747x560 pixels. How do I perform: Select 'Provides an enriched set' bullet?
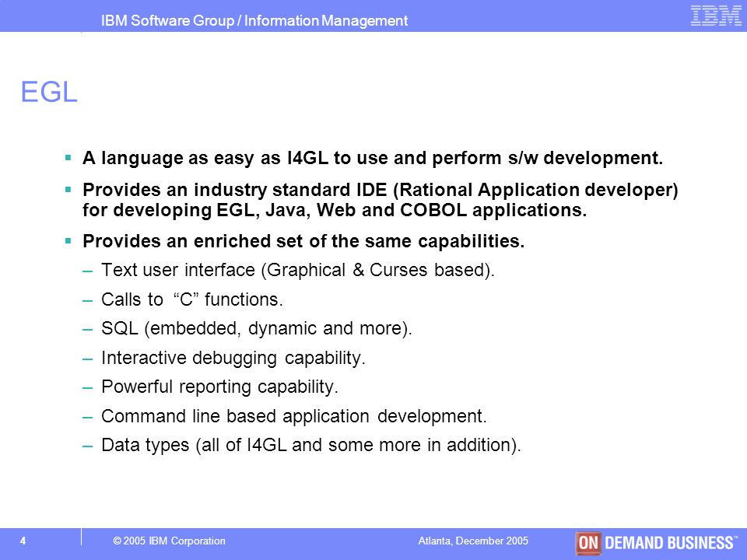(x=303, y=241)
